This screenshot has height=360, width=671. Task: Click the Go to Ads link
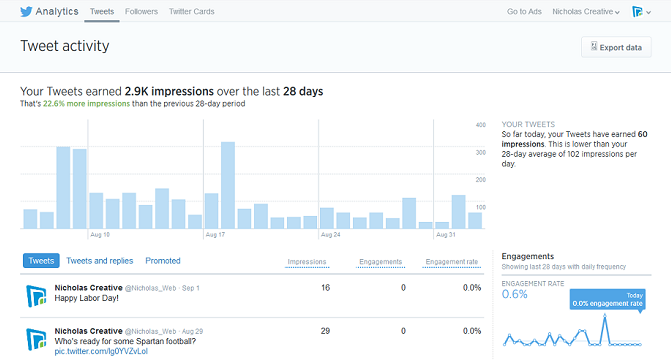(524, 12)
